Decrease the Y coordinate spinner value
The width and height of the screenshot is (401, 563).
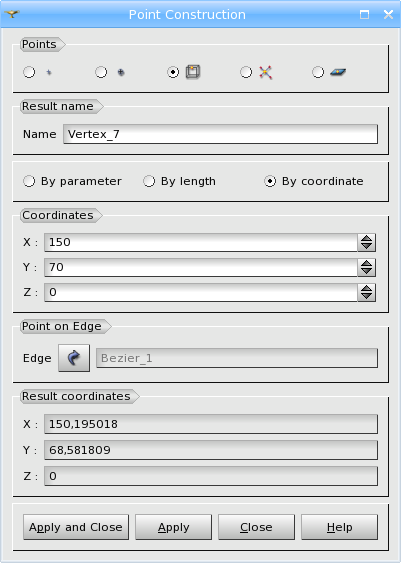367,271
